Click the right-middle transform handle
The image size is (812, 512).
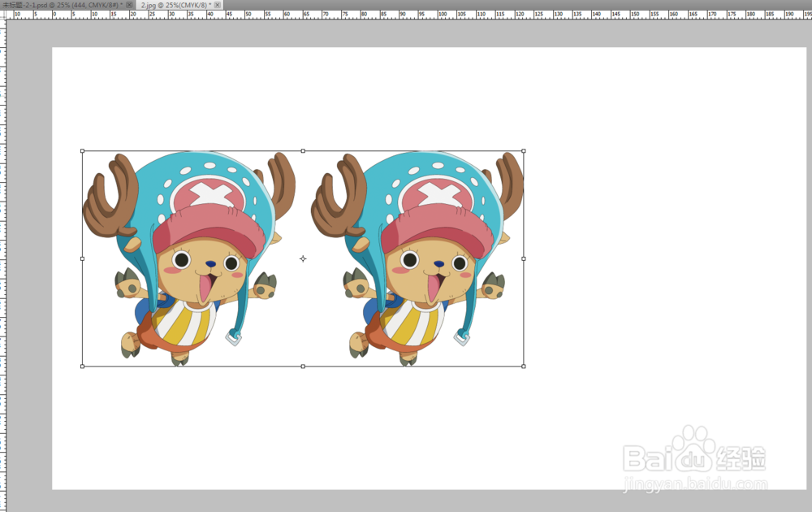point(524,258)
